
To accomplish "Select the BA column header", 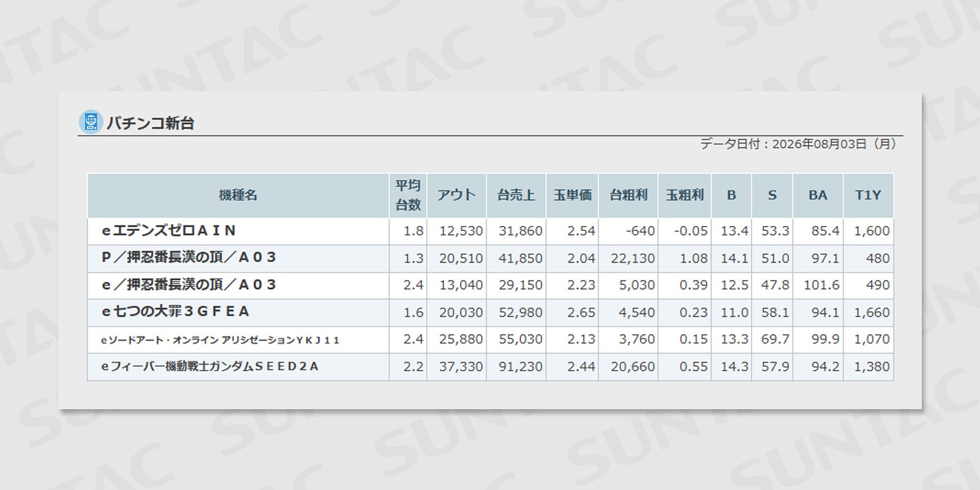I will 818,195.
